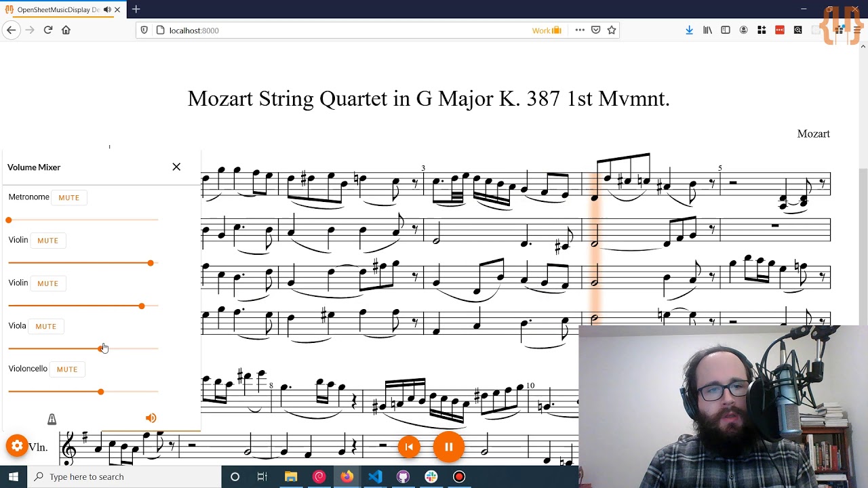This screenshot has height=488, width=868.
Task: Open the Work container indicator
Action: 547,30
